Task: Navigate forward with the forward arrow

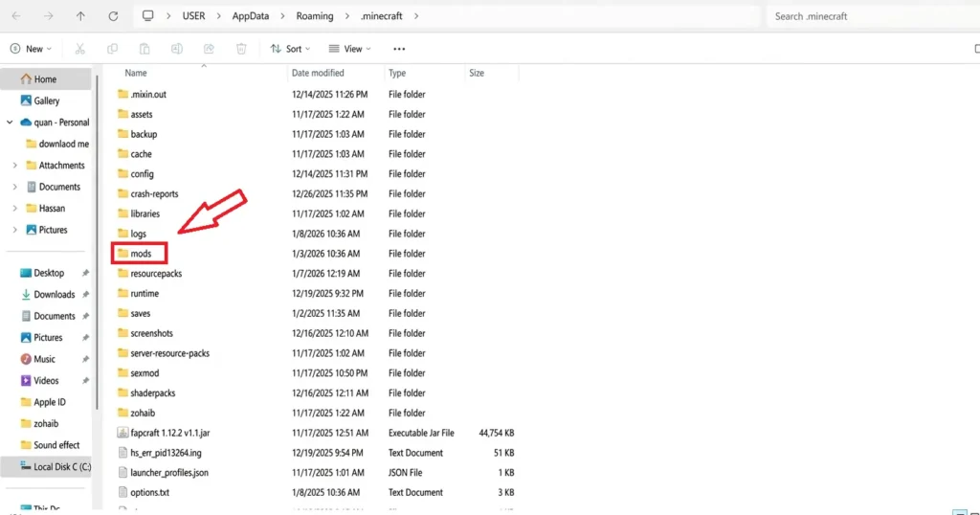Action: [48, 16]
